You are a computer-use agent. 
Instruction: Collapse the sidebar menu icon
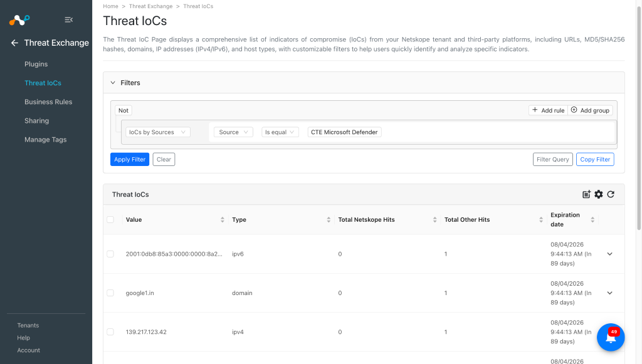point(69,19)
